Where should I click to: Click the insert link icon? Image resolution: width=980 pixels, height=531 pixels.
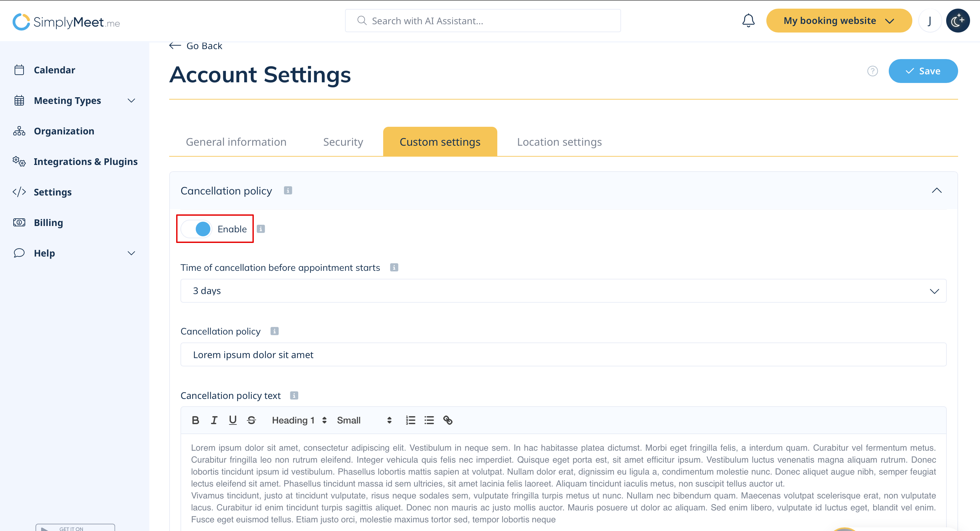point(448,420)
